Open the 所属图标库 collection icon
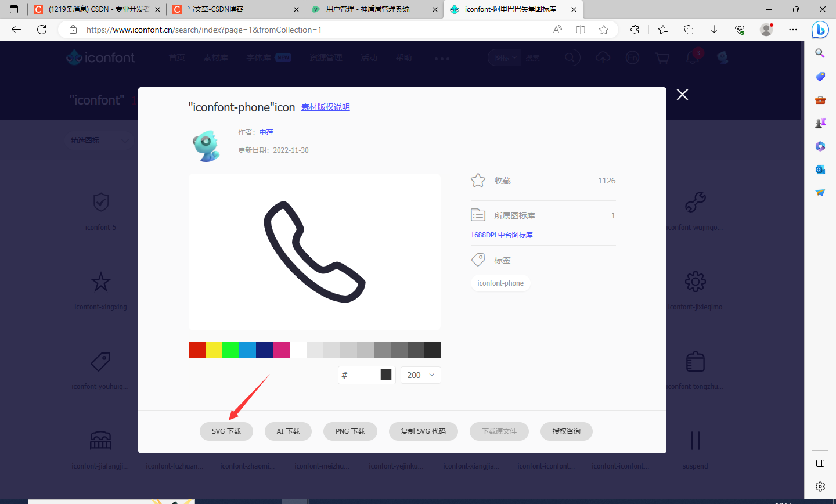Viewport: 836px width, 504px height. tap(478, 215)
